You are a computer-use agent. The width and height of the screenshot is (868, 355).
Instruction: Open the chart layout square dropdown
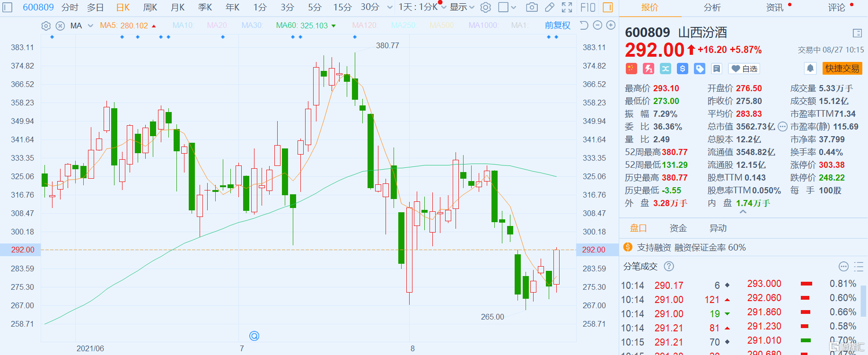(x=507, y=7)
